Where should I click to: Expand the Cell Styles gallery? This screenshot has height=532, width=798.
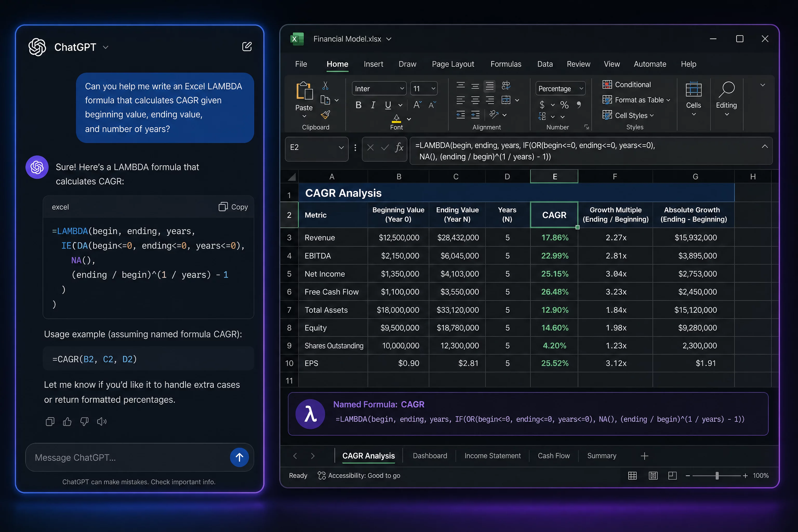651,115
